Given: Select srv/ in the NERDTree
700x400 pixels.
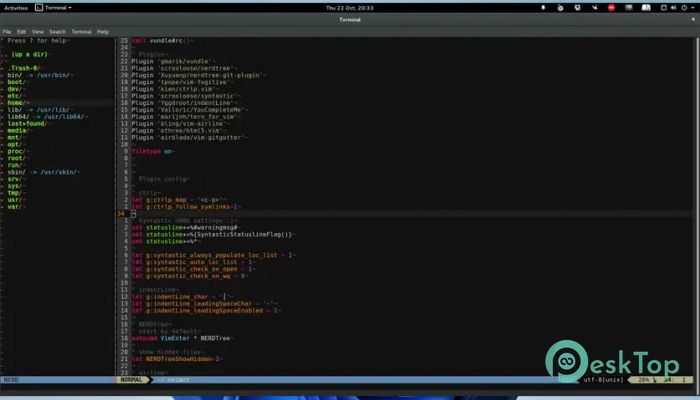Looking at the screenshot, I should point(15,179).
